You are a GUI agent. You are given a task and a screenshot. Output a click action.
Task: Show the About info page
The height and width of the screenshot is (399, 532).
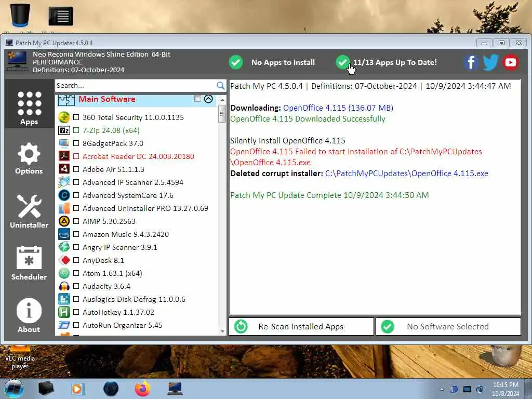(x=29, y=315)
